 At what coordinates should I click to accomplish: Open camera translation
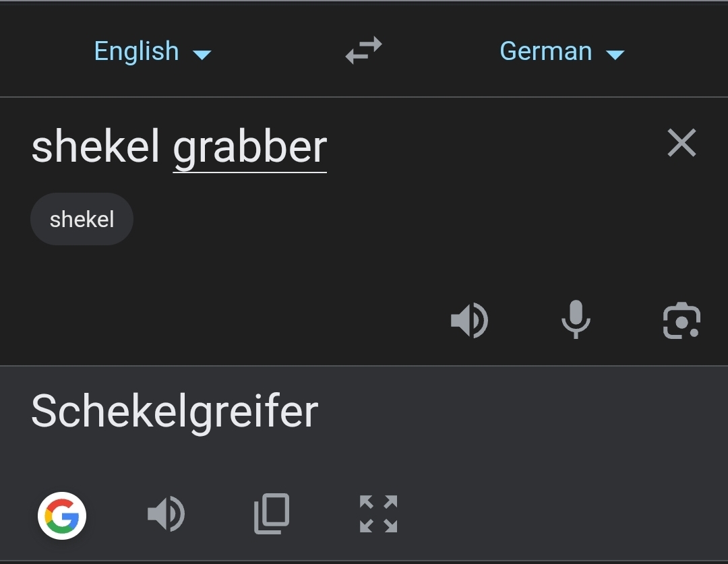681,320
